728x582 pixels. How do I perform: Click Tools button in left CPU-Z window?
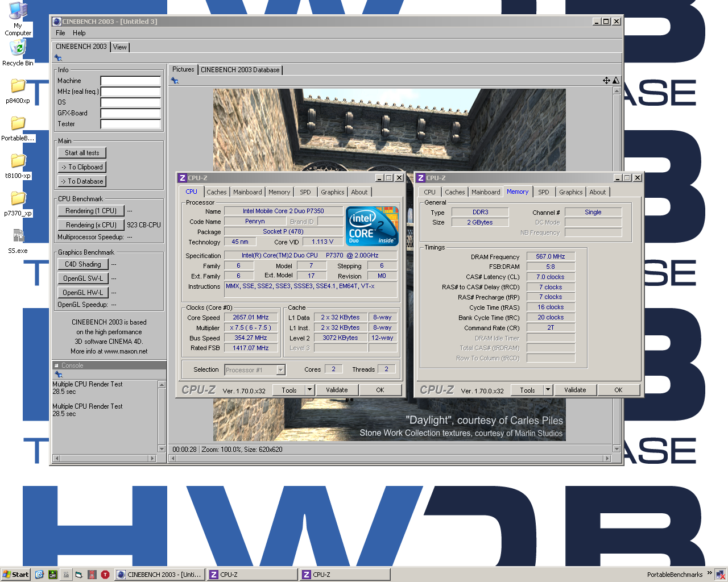point(289,390)
